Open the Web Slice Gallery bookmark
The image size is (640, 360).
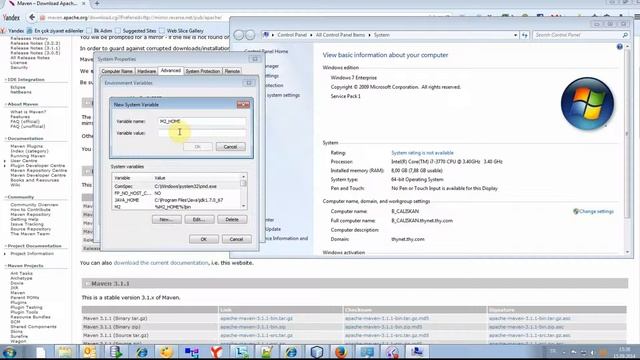point(182,31)
